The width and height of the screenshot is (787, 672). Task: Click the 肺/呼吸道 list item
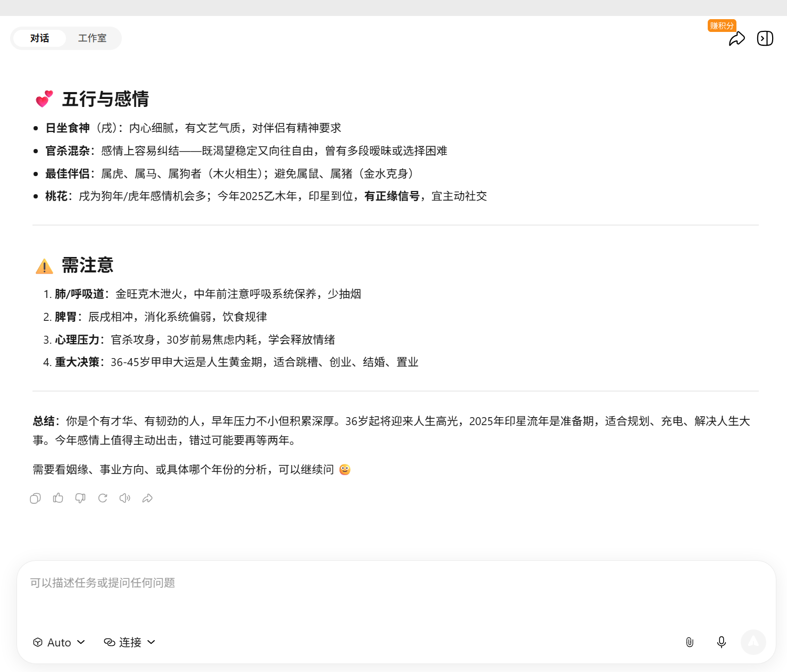(x=208, y=294)
